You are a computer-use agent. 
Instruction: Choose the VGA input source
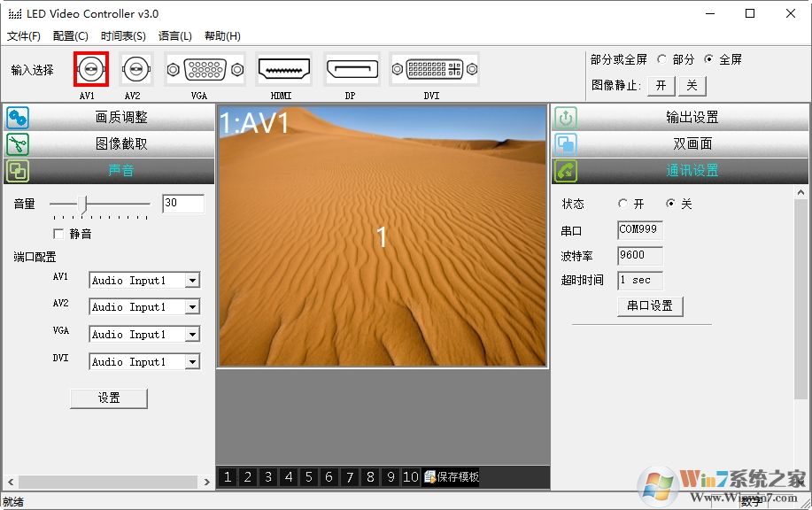coord(203,69)
